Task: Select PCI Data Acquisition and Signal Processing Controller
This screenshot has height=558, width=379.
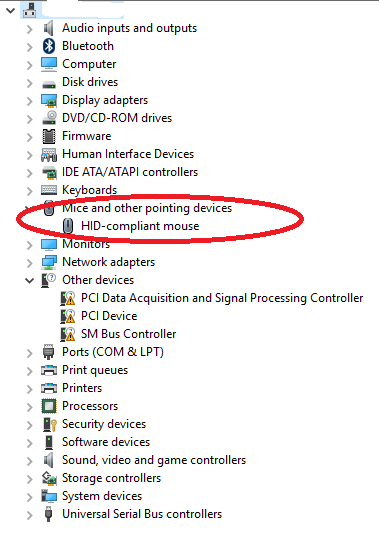Action: [222, 298]
